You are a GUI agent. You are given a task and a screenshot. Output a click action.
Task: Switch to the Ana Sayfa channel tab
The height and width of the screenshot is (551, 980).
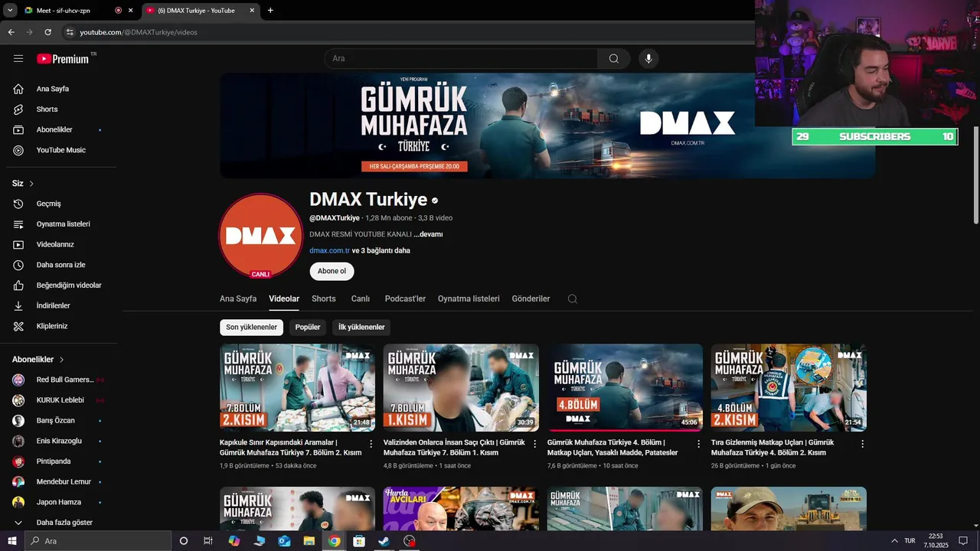238,299
